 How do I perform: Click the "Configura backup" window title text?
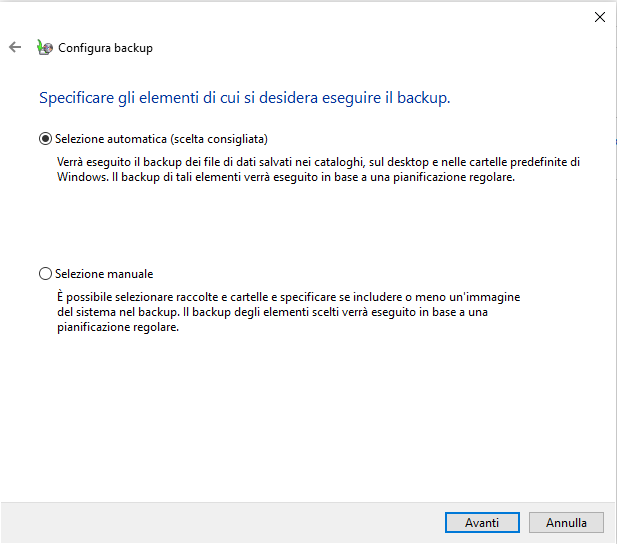pyautogui.click(x=105, y=48)
